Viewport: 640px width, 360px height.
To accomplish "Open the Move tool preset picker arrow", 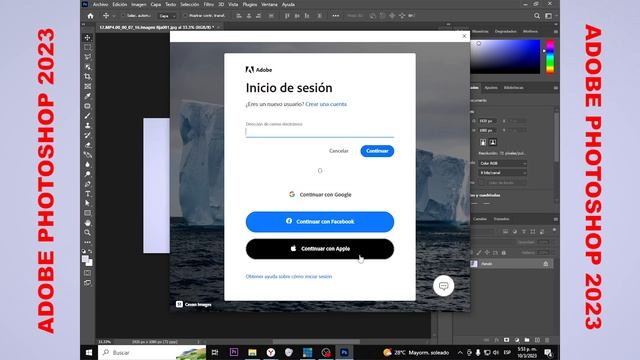I will click(114, 16).
